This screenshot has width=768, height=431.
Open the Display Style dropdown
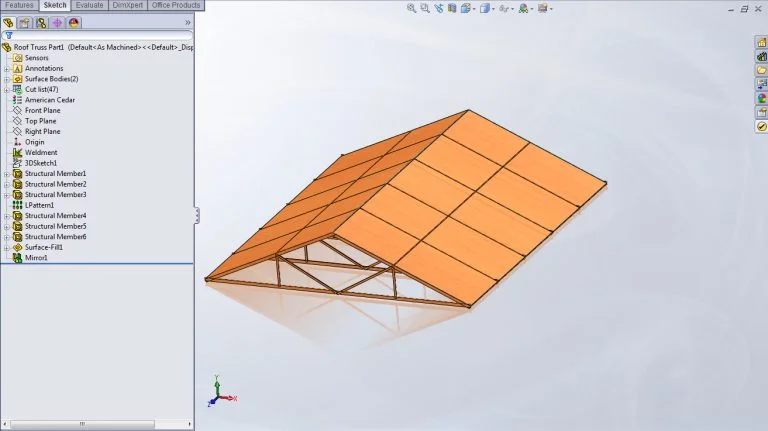[x=487, y=8]
